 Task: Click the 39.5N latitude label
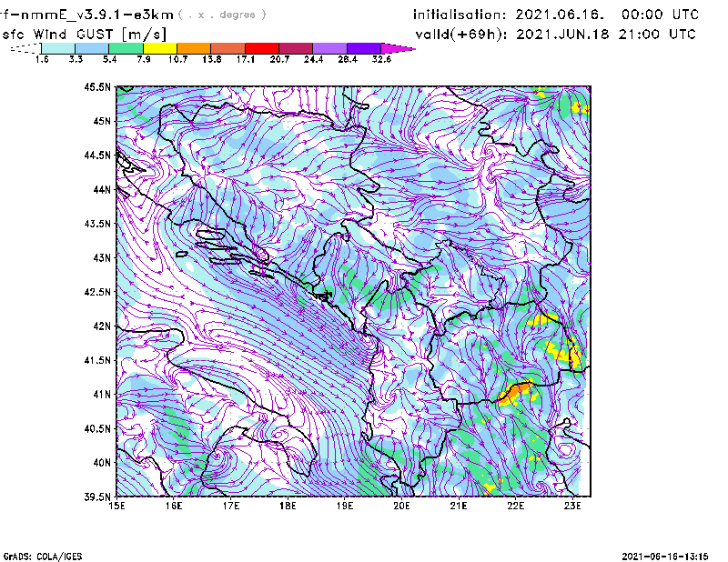(x=98, y=497)
